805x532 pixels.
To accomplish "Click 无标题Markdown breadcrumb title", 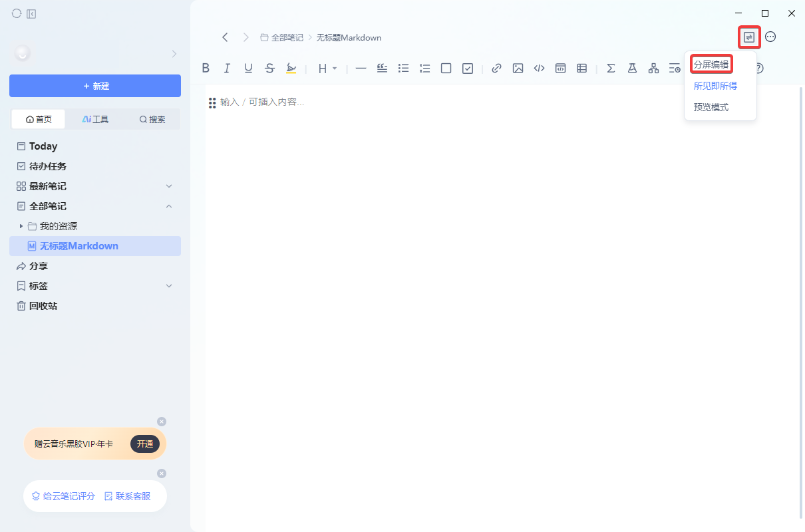I will tap(349, 38).
